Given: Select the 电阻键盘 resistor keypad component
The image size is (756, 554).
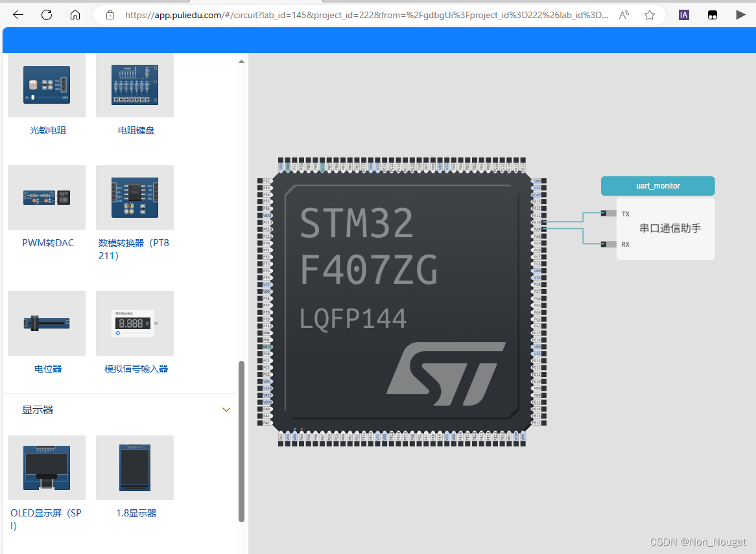Looking at the screenshot, I should tap(134, 85).
